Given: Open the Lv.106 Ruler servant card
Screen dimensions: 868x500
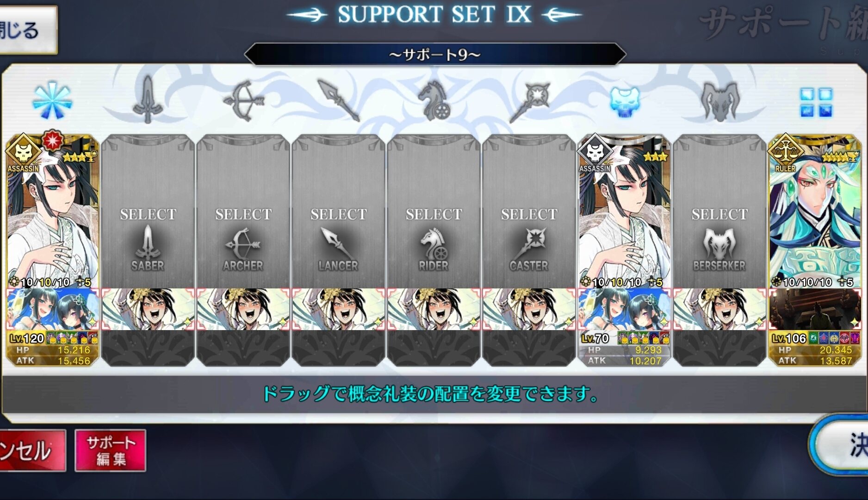Looking at the screenshot, I should 815,211.
